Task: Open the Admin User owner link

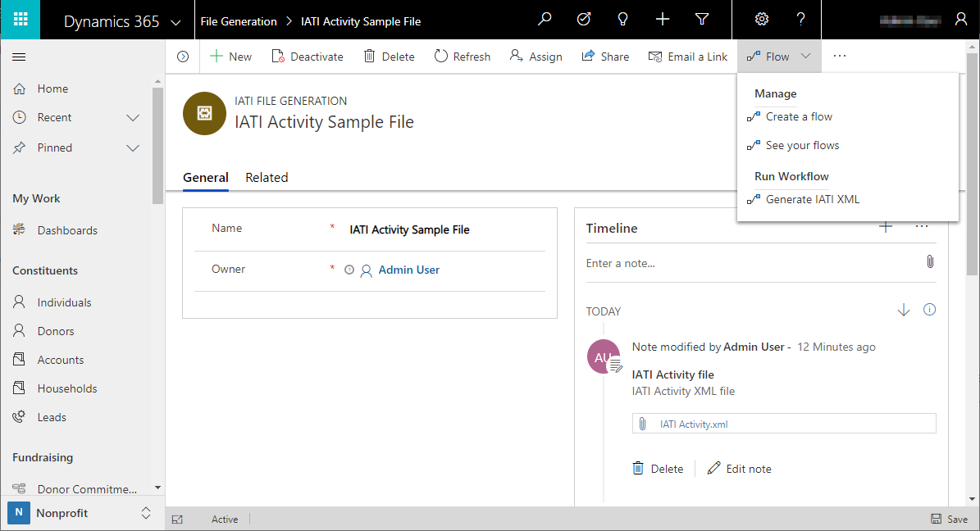Action: [408, 270]
